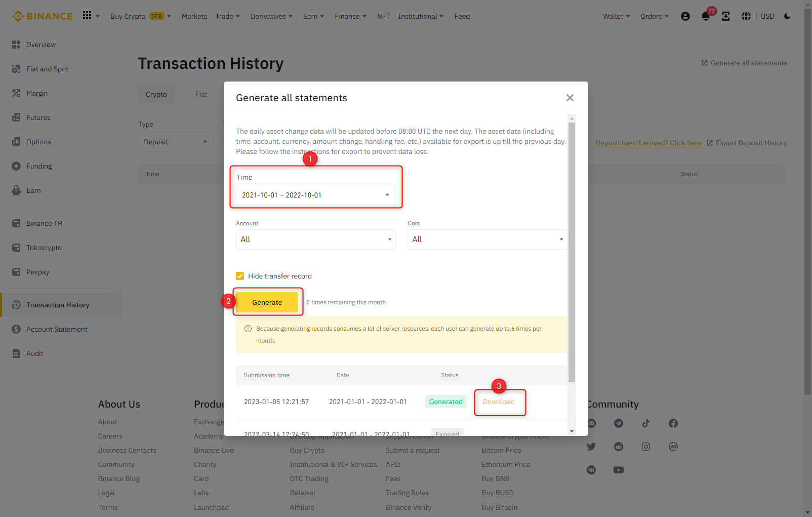The image size is (812, 517).
Task: Click the Binance logo
Action: click(x=43, y=16)
